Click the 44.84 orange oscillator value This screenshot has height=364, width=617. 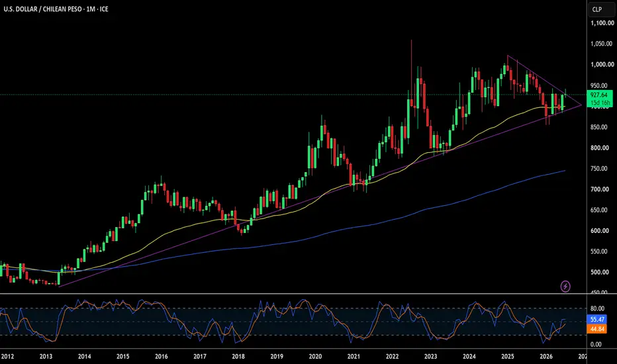tap(597, 329)
